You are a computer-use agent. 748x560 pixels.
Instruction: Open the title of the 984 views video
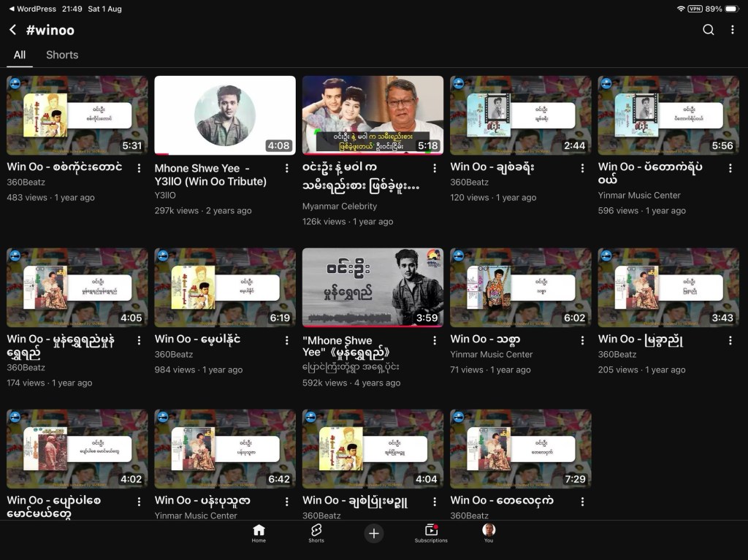197,340
